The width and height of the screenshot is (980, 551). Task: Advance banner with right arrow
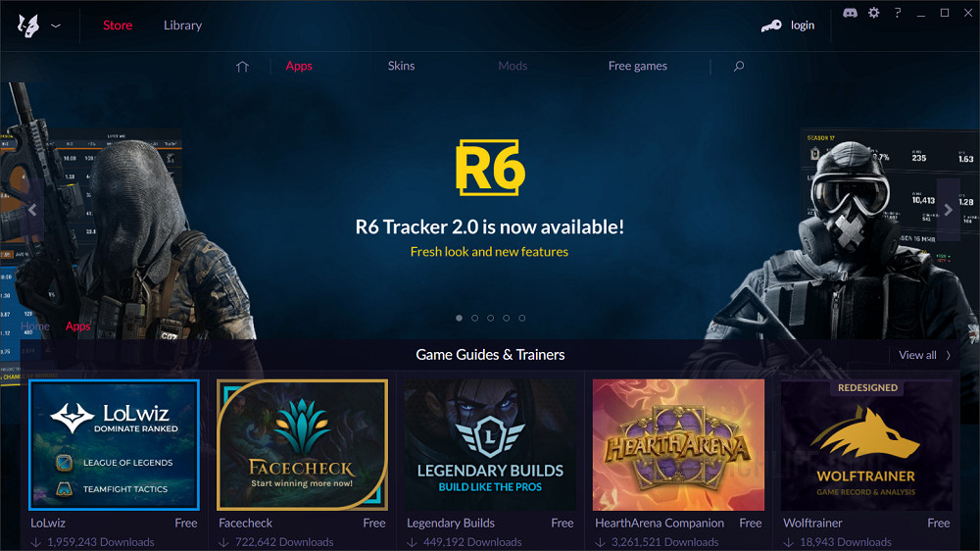click(x=948, y=210)
